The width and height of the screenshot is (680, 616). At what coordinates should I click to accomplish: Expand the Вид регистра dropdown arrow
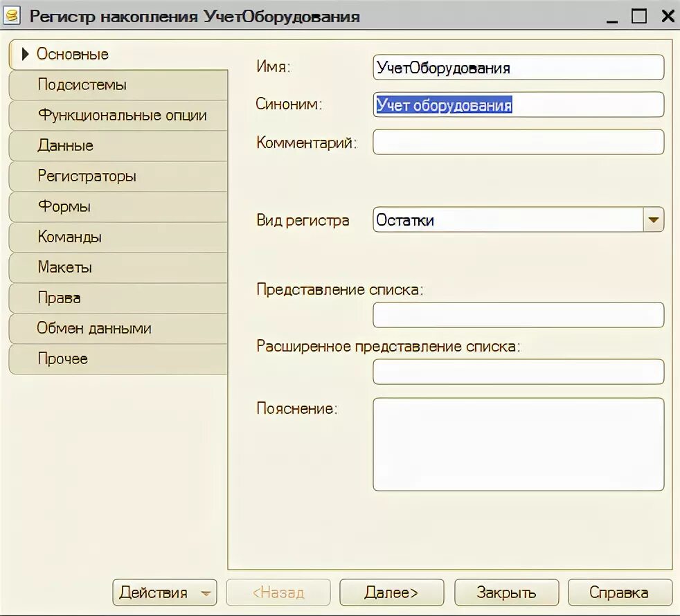tap(654, 220)
